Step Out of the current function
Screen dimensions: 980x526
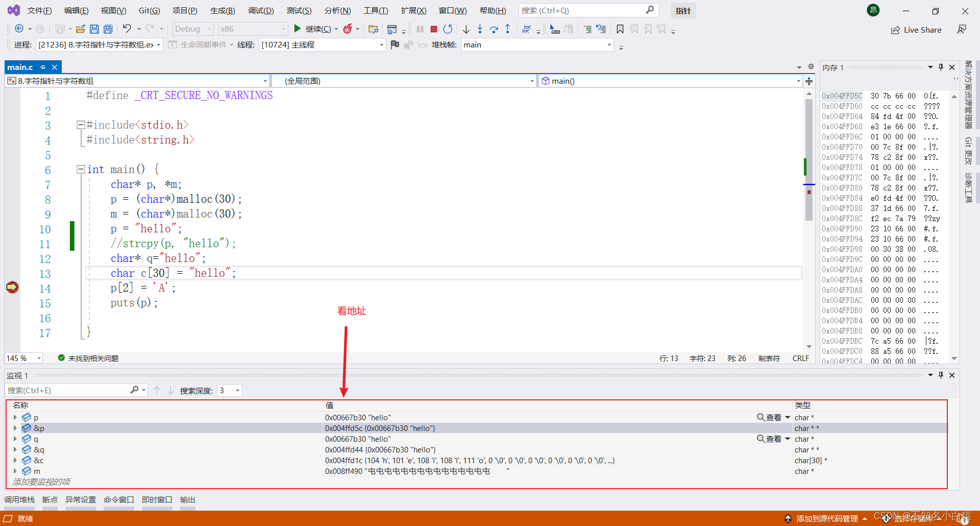coord(507,29)
